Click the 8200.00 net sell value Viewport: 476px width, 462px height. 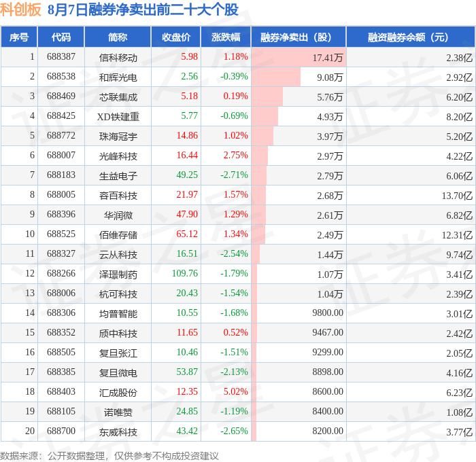[x=328, y=431]
